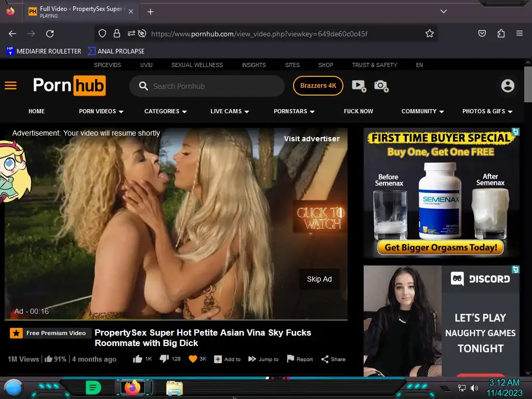This screenshot has height=399, width=532.
Task: Click the thumbs up like icon
Action: [x=137, y=359]
